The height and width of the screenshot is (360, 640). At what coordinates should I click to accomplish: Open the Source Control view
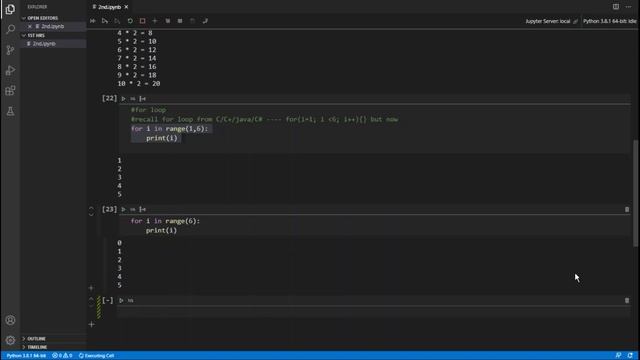[10, 50]
